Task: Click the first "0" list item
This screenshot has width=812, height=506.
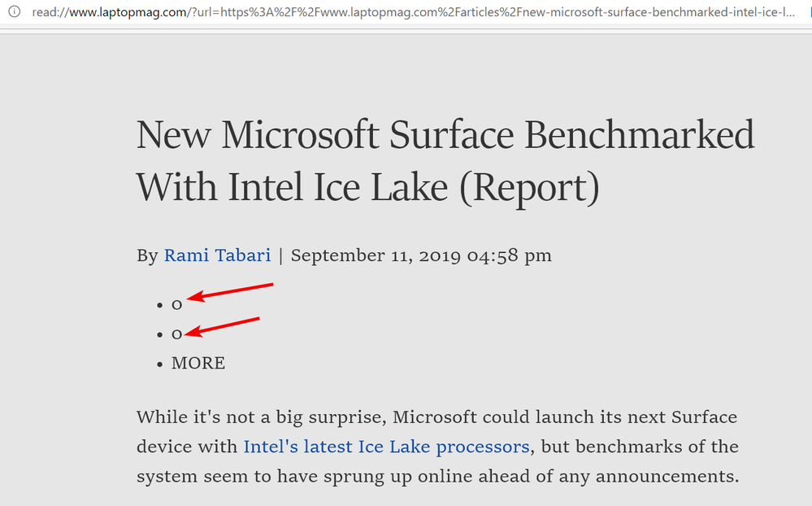Action: [176, 305]
